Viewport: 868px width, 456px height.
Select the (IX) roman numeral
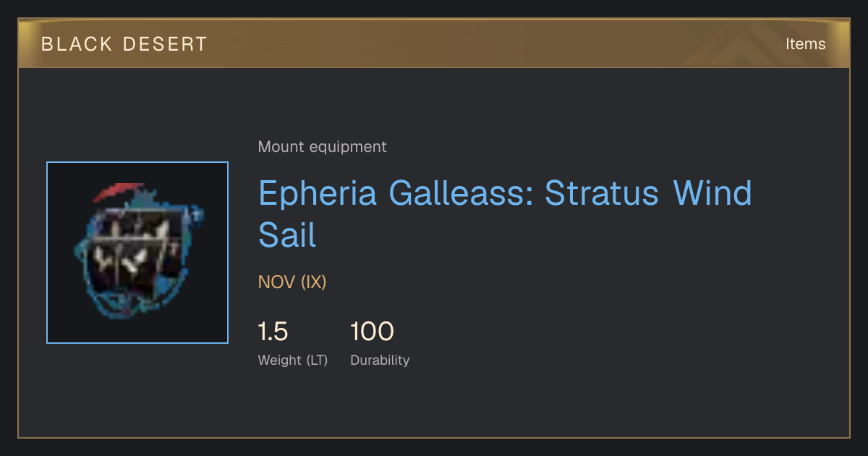click(x=313, y=282)
